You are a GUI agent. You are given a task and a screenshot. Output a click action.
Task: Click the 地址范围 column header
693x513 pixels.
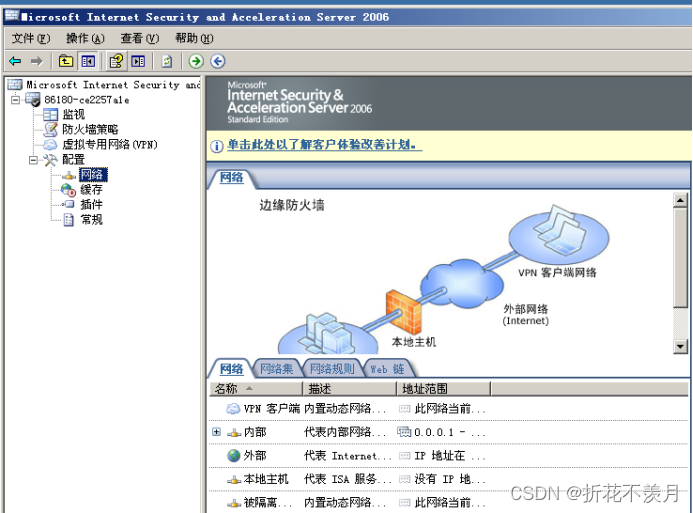(444, 389)
